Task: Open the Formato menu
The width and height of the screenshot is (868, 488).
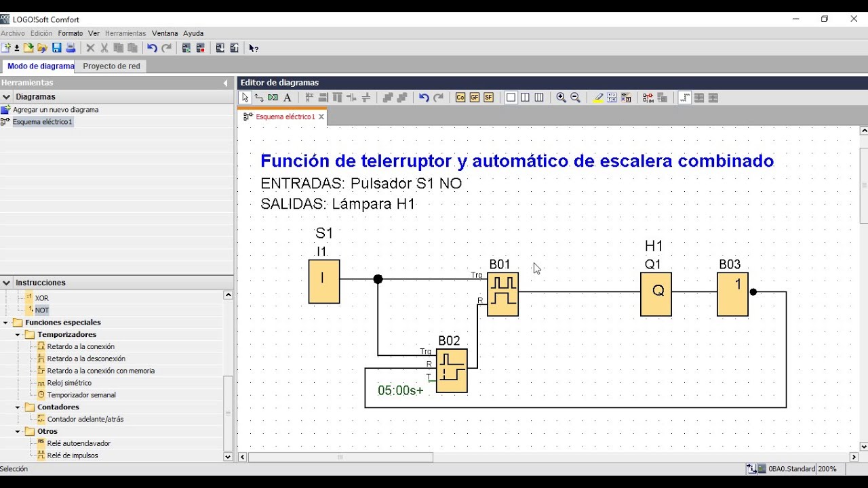Action: [71, 33]
